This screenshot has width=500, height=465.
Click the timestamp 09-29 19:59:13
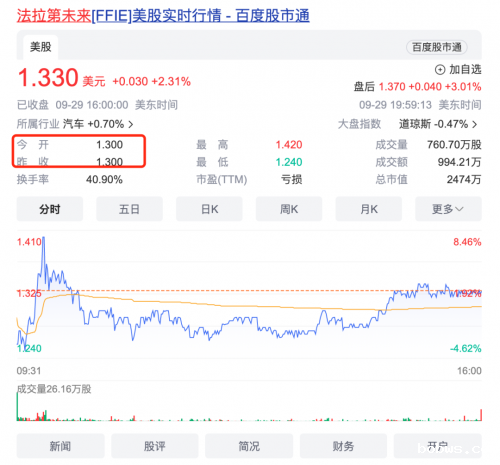coord(395,105)
